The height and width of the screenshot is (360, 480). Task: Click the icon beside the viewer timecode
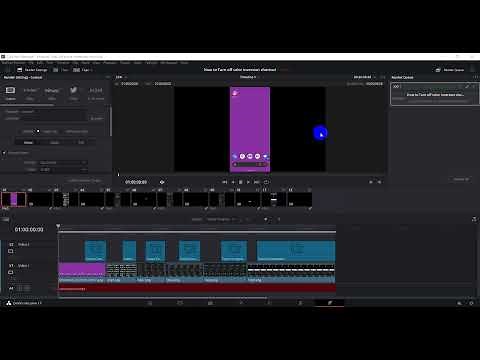(162, 182)
